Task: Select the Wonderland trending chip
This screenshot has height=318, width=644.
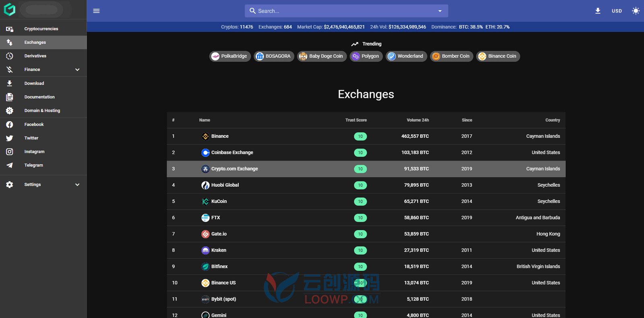Action: coord(406,56)
